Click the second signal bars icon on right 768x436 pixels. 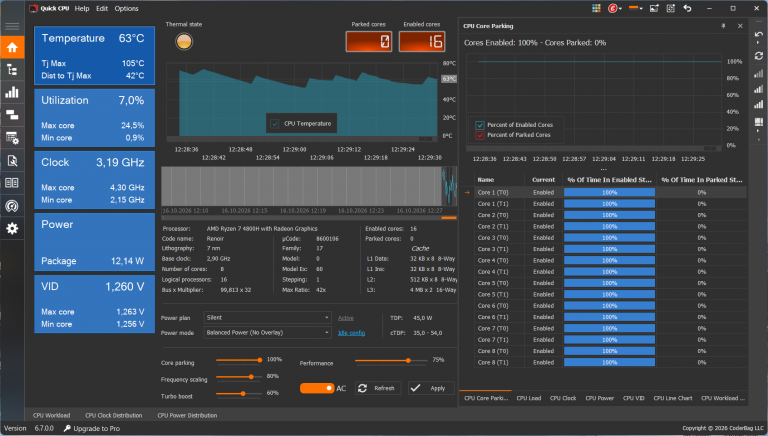pos(759,89)
